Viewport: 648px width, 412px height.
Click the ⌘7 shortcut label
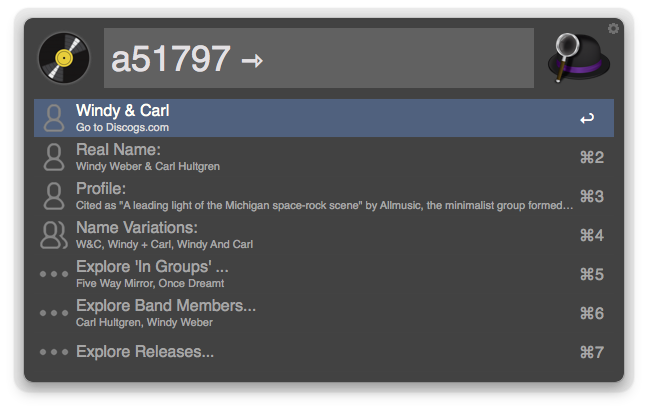(592, 352)
